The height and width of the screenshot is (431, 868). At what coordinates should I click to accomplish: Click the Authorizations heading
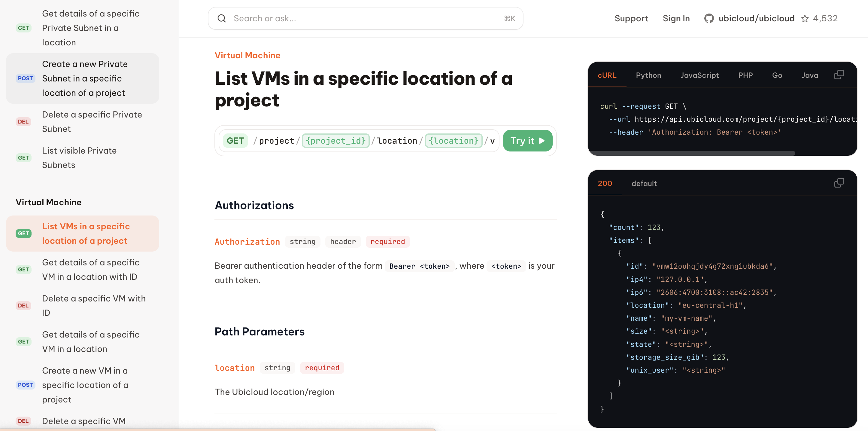[254, 205]
